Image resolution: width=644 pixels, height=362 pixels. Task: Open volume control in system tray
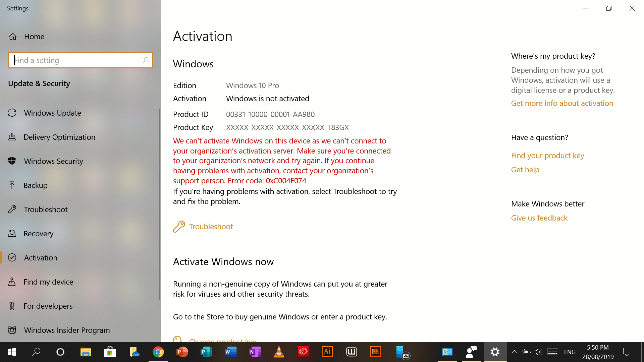[538, 352]
